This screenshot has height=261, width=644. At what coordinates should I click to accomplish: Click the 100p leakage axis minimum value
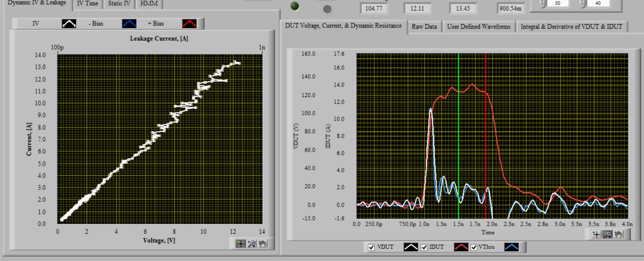click(57, 47)
